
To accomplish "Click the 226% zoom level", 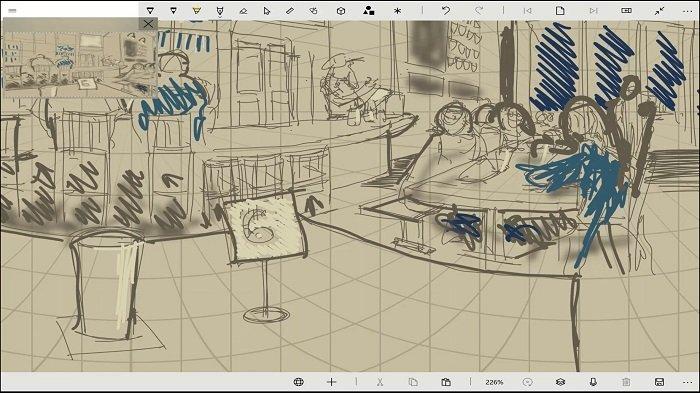I will pos(494,382).
